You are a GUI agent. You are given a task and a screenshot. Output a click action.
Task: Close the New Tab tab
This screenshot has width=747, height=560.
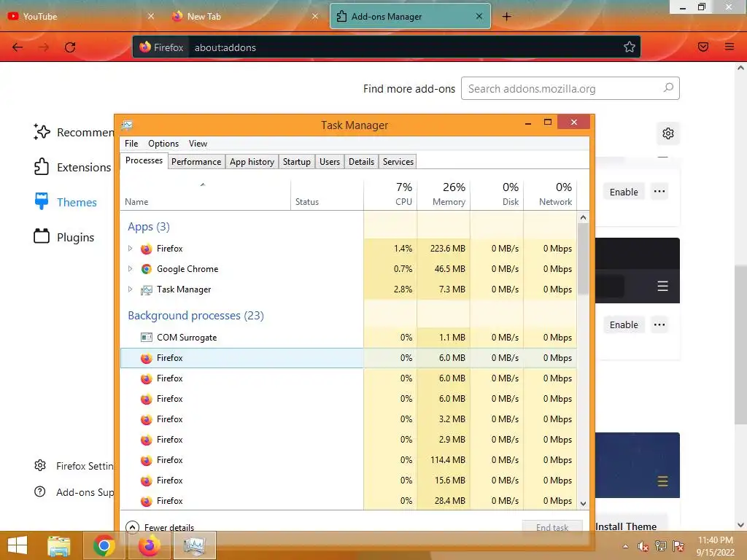pos(315,16)
